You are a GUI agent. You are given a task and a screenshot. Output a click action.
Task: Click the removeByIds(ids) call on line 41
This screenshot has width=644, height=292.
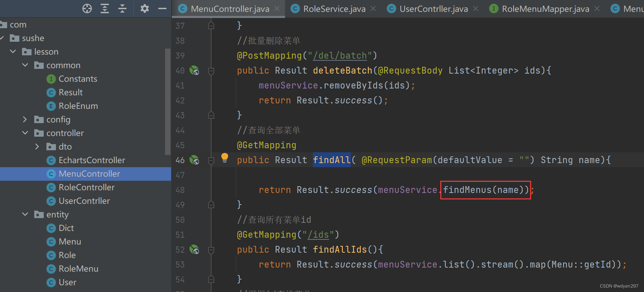[367, 85]
